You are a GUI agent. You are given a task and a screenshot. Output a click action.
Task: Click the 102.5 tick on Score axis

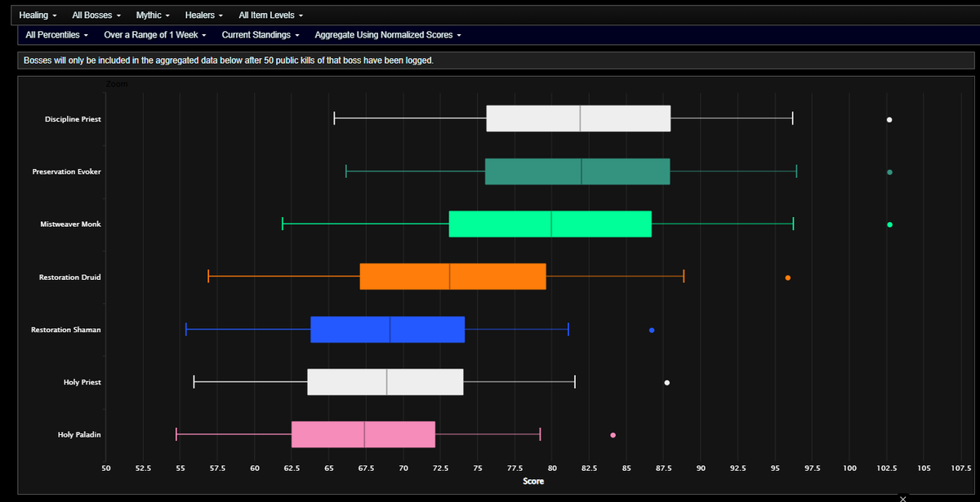886,468
